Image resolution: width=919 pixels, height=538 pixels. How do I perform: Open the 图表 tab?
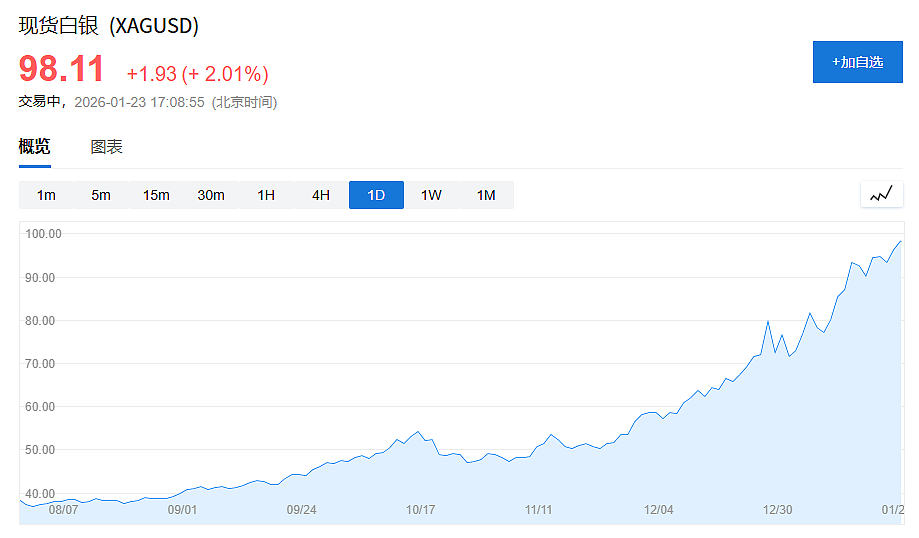pos(107,147)
